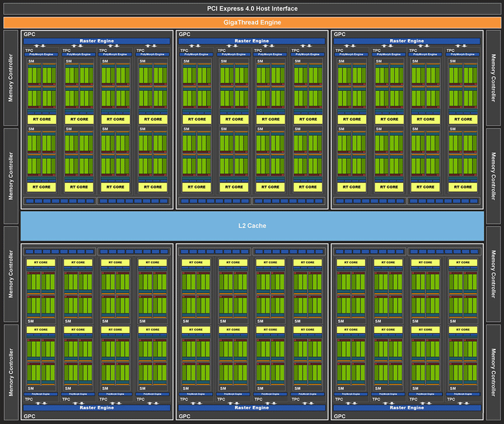
Task: Select the topmost left-side Memory Controller
Action: coord(11,78)
